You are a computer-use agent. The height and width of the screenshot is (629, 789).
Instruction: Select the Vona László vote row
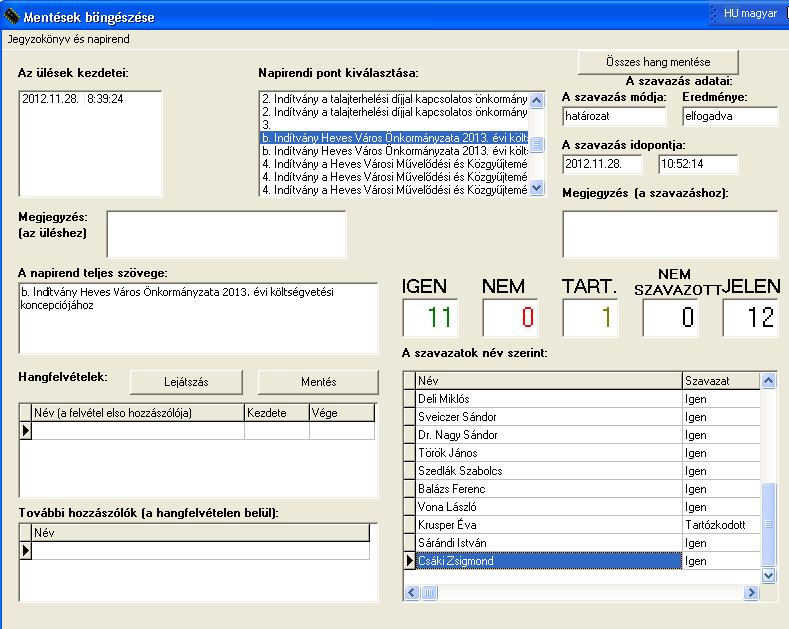point(582,507)
